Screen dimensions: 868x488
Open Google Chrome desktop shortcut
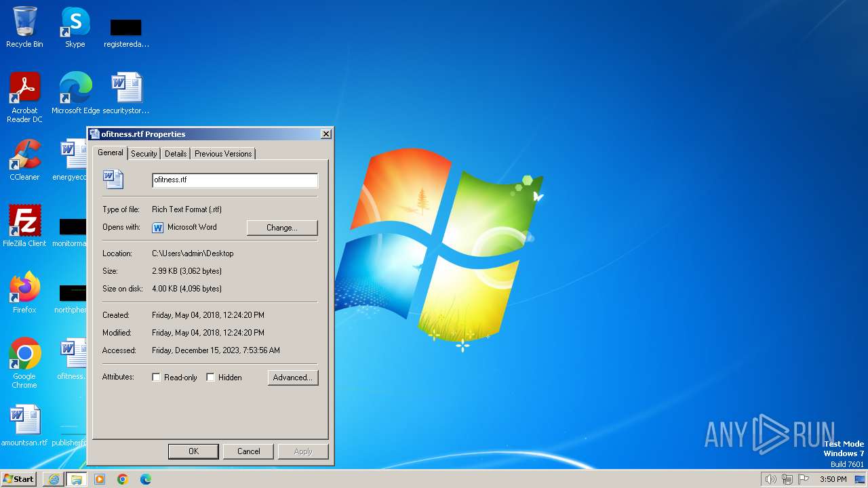(24, 363)
